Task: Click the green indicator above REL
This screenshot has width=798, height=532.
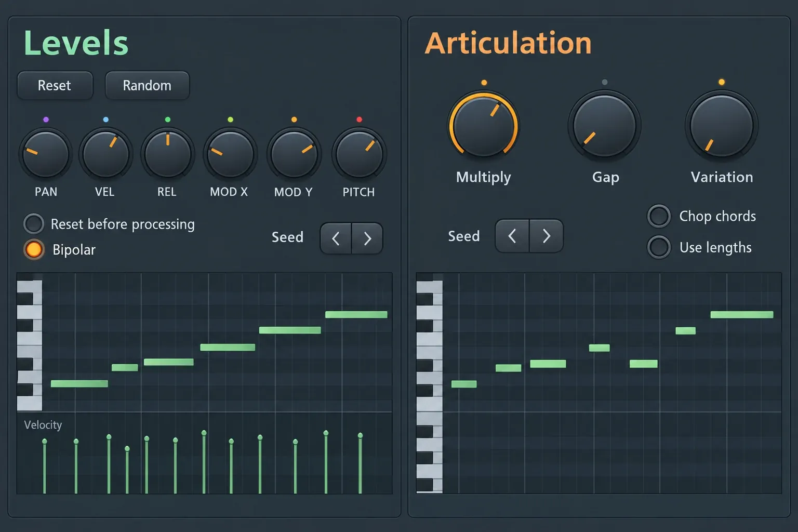Action: click(167, 119)
